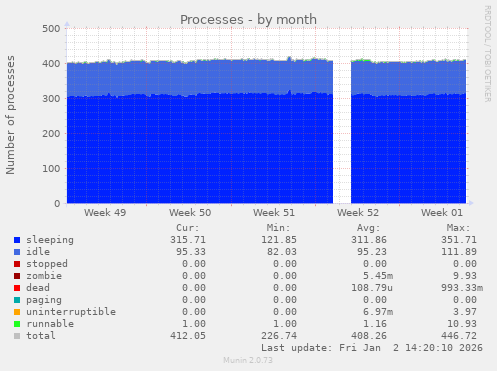Viewport: 497px width, 371px height.
Task: Click the 'Min:' column header
Action: point(279,228)
